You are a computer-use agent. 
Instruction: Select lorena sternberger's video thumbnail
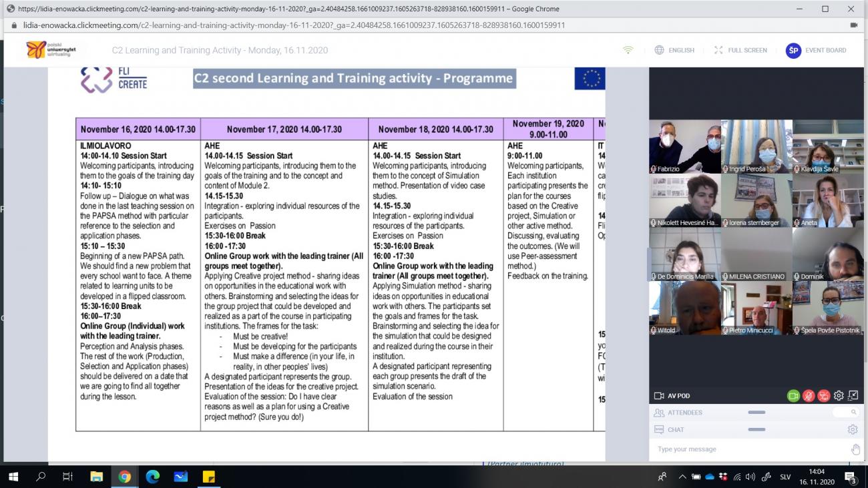[x=756, y=201]
